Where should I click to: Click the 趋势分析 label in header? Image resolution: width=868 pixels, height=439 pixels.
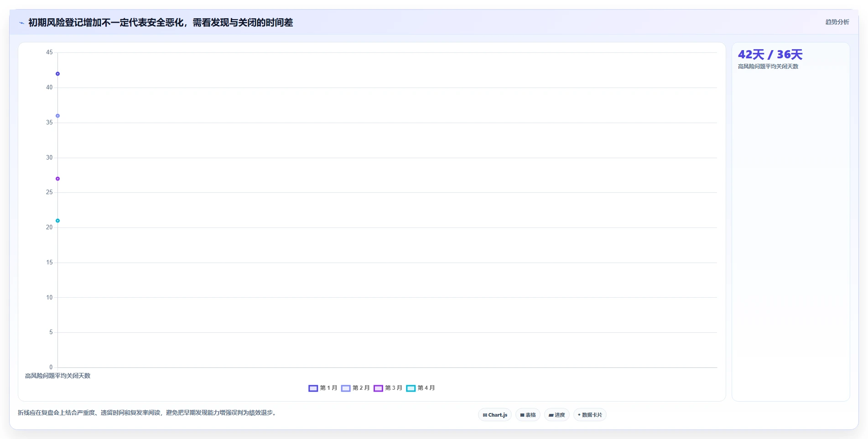[837, 22]
